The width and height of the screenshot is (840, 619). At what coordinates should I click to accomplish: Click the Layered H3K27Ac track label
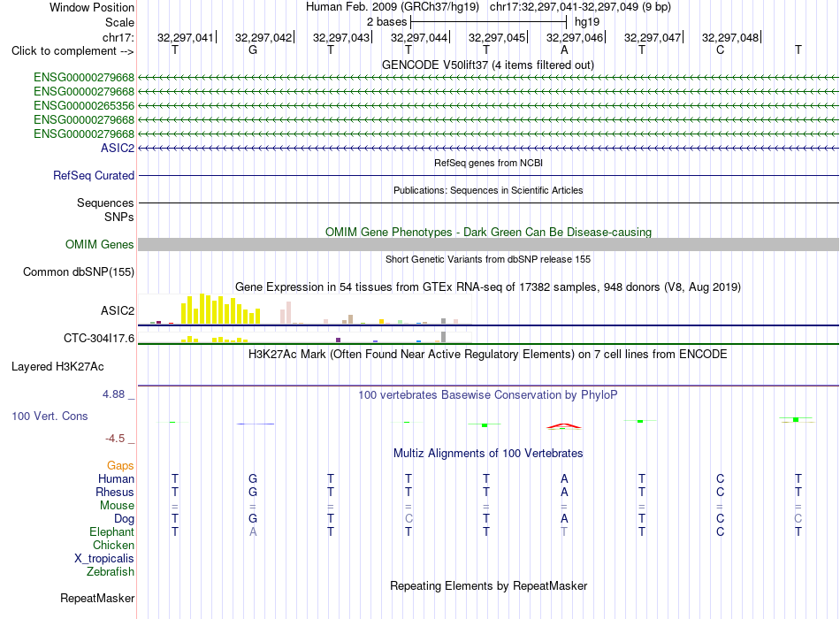click(x=57, y=367)
